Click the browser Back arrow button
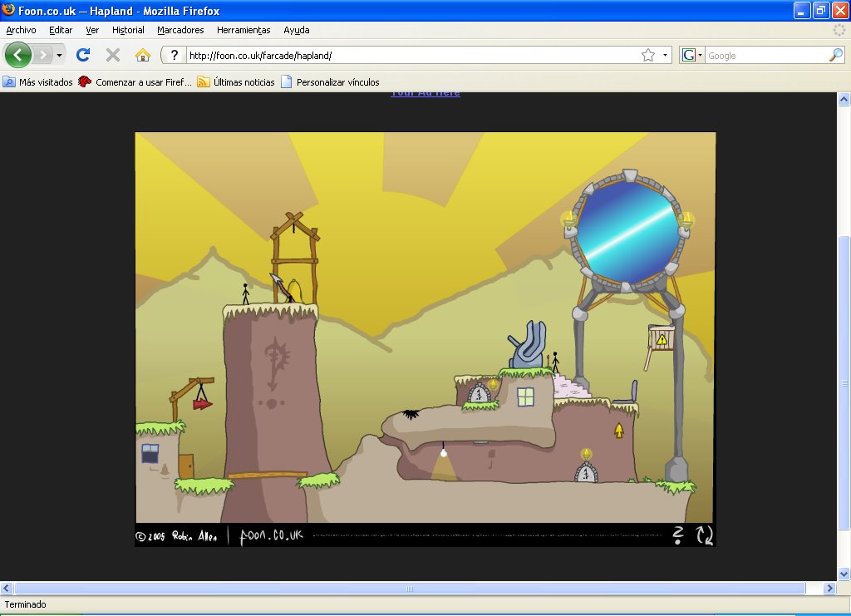Image resolution: width=851 pixels, height=616 pixels. click(18, 56)
